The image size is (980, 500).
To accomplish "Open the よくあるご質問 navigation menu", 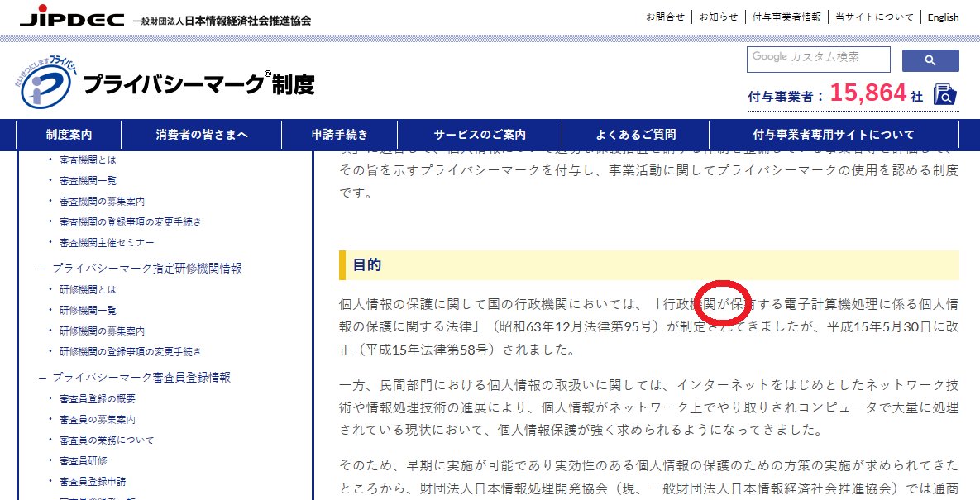I will tap(636, 134).
